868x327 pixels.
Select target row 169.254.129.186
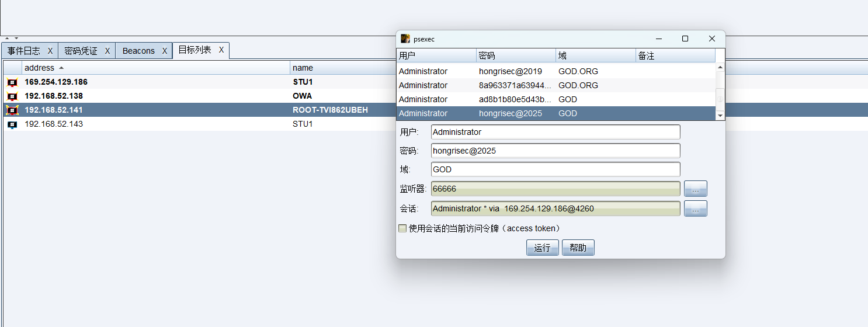(x=199, y=82)
